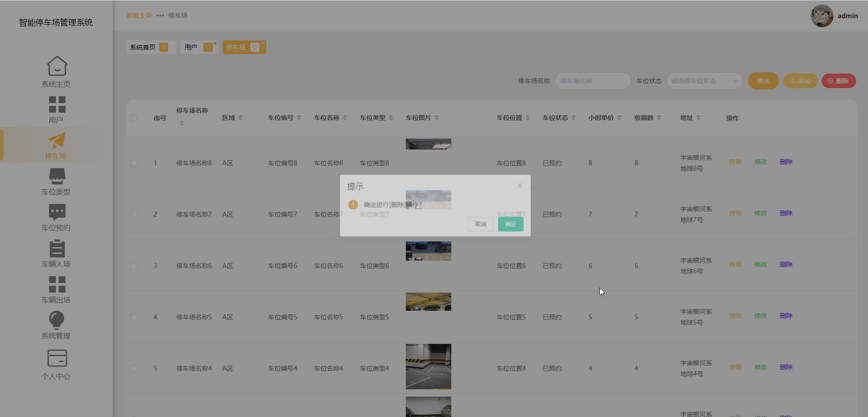This screenshot has width=868, height=417.
Task: Confirm deletion with the 确定 button
Action: 511,224
